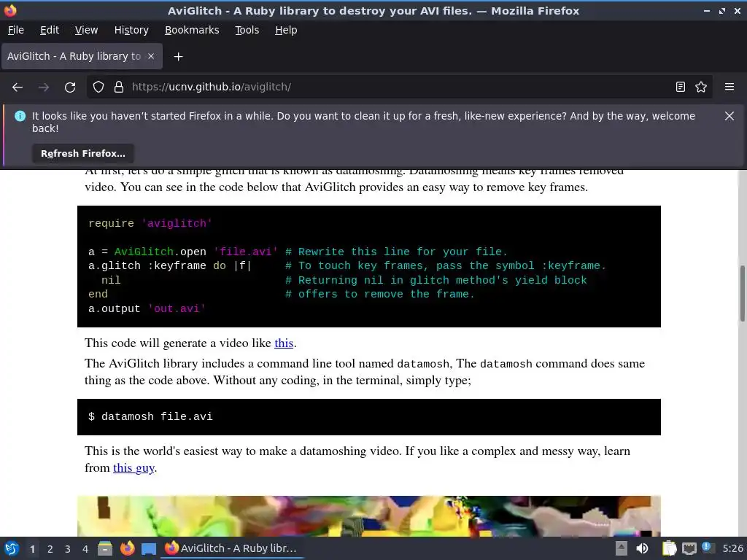Open the File menu
Image resolution: width=747 pixels, height=560 pixels.
[16, 30]
